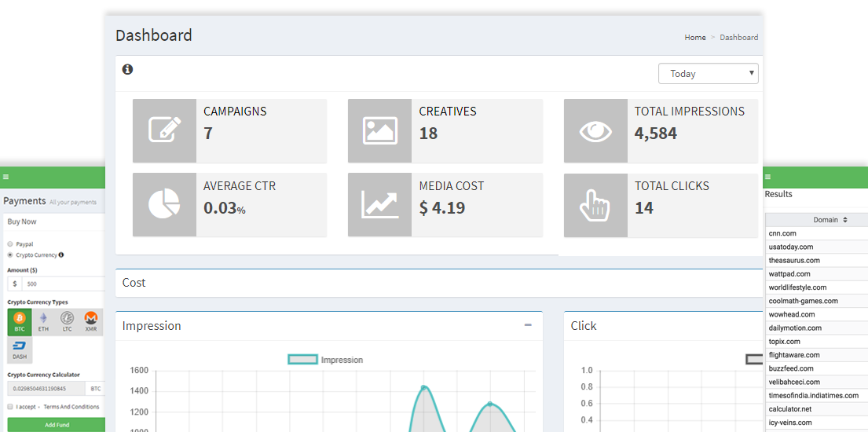The height and width of the screenshot is (432, 868).
Task: Click the Average CTR pie chart icon
Action: [x=164, y=205]
